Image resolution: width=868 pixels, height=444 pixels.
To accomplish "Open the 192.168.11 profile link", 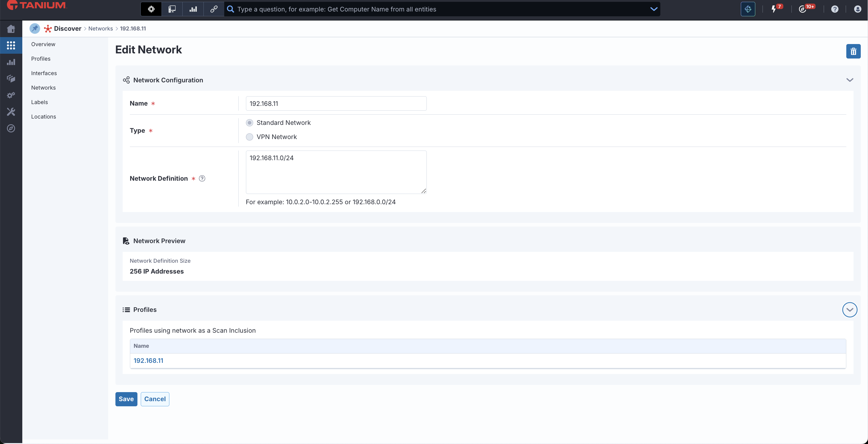I will click(148, 360).
